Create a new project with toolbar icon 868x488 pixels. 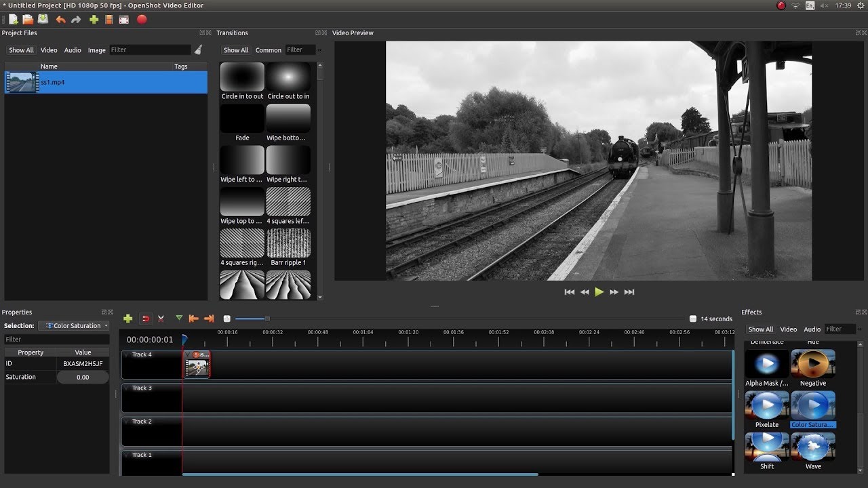coord(14,20)
